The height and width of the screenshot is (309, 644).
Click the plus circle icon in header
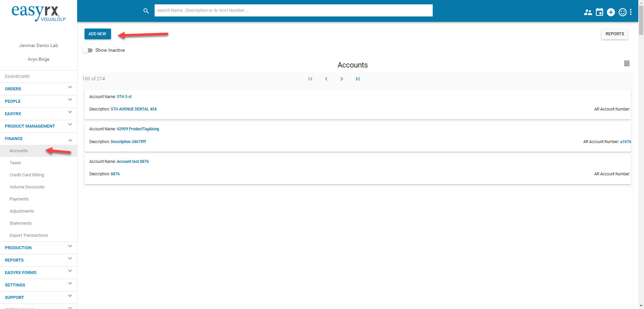(x=611, y=12)
